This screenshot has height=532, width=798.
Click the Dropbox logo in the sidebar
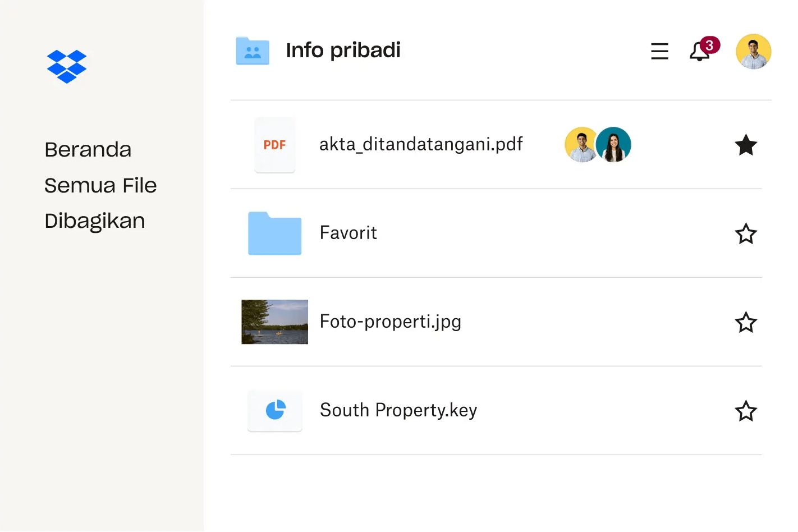(x=67, y=66)
